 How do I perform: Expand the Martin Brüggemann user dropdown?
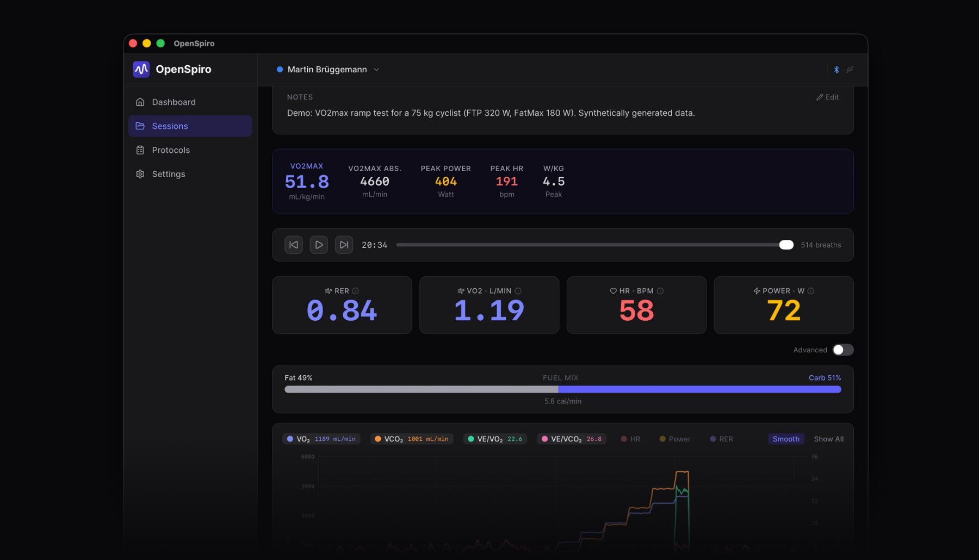click(328, 70)
